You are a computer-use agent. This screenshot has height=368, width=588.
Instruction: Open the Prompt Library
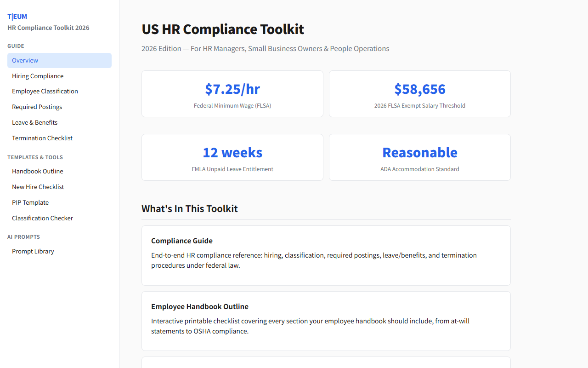click(33, 251)
